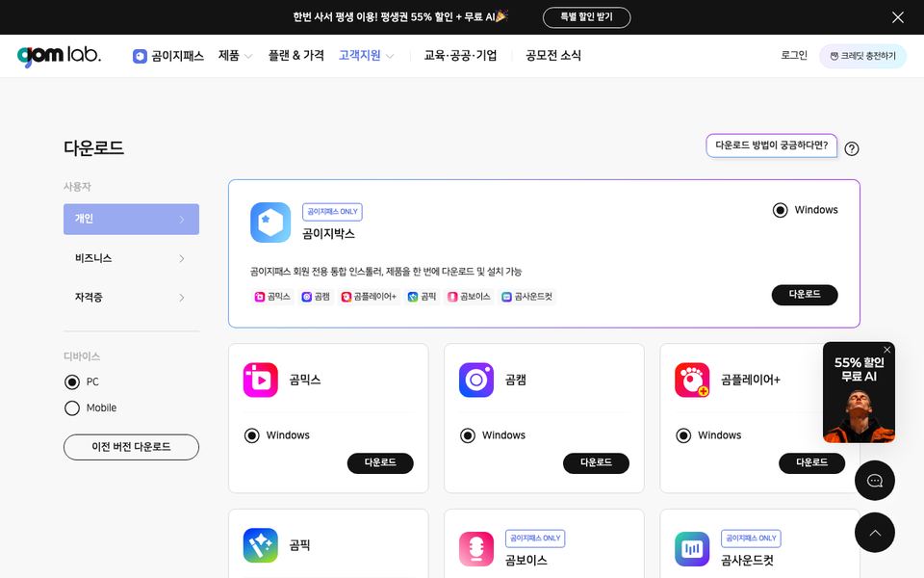The height and width of the screenshot is (578, 924).
Task: Click the 크레딧 충전하기 button
Action: point(862,56)
